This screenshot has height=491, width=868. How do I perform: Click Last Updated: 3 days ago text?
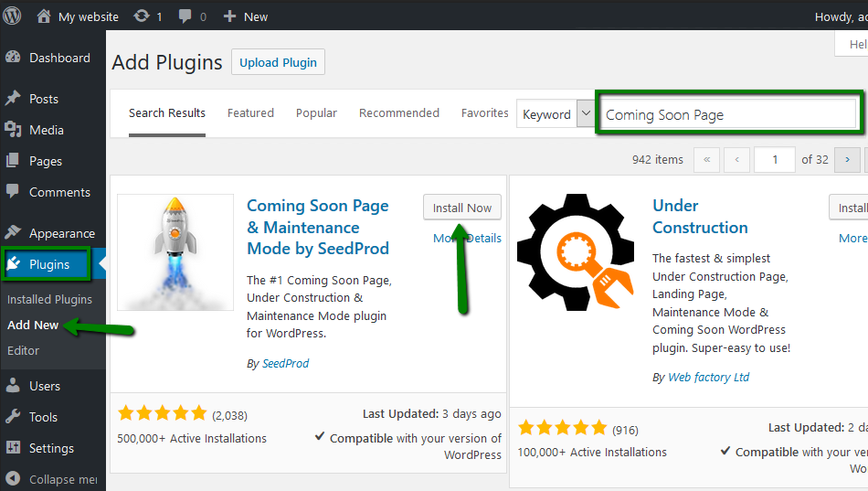coord(432,414)
